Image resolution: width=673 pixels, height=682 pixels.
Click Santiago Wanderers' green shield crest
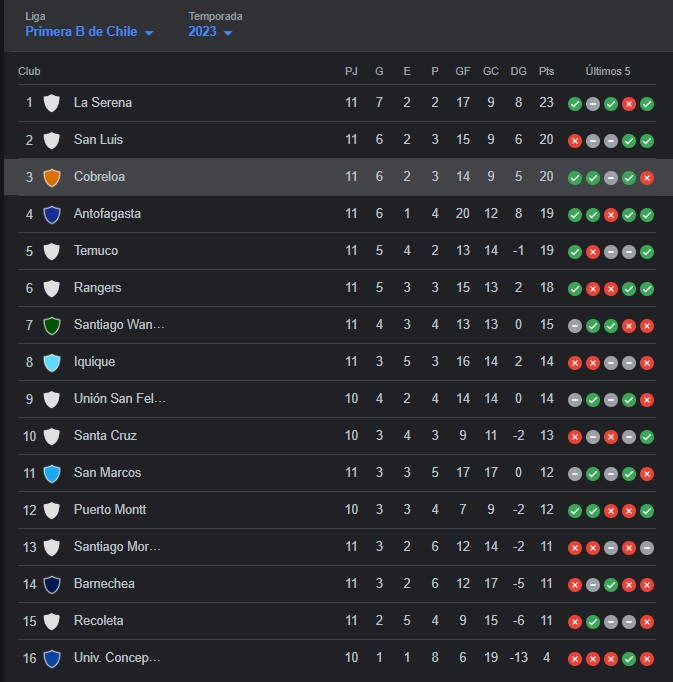52,325
